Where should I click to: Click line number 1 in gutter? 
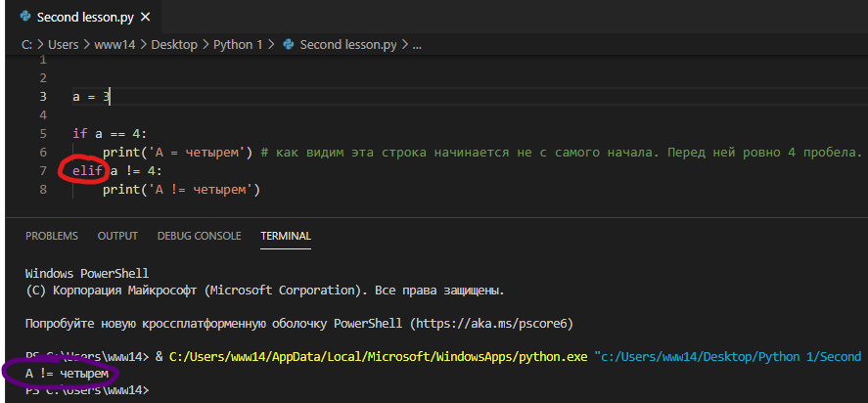pyautogui.click(x=43, y=60)
